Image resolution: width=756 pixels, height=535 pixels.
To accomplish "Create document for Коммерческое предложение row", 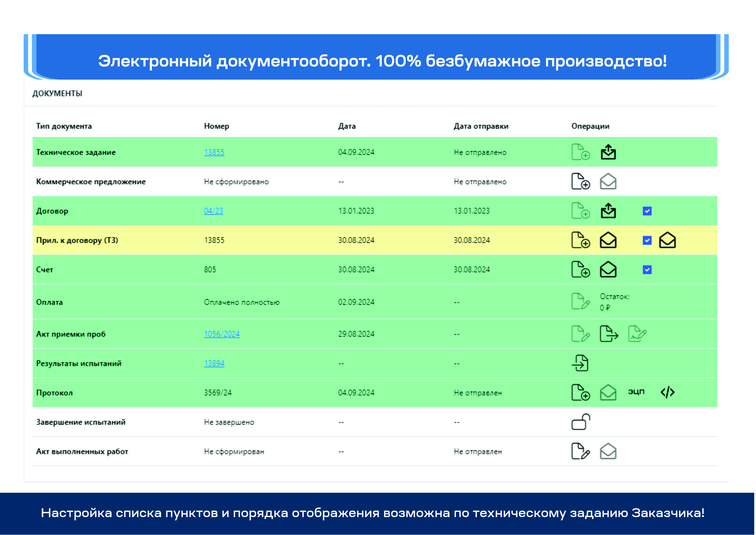I will (x=580, y=181).
